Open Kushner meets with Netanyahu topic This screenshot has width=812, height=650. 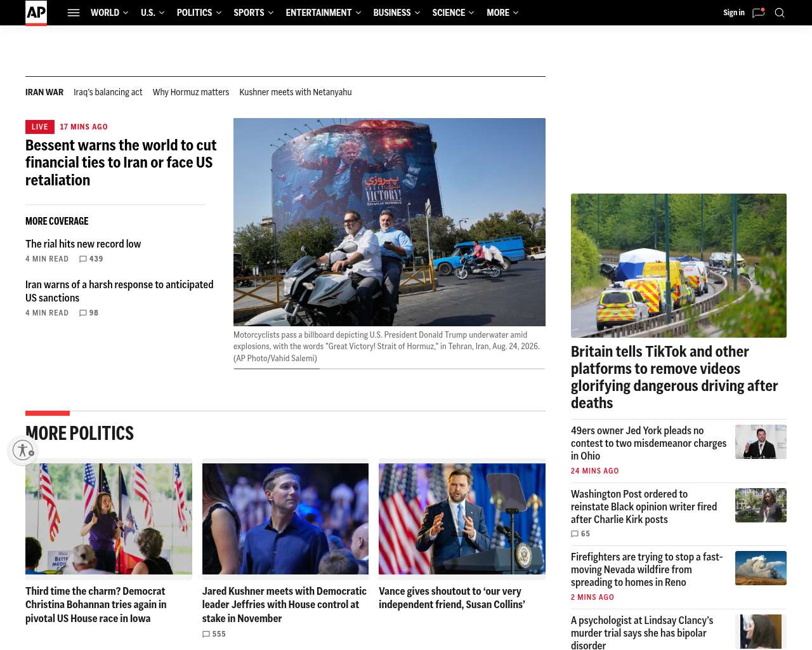[296, 92]
